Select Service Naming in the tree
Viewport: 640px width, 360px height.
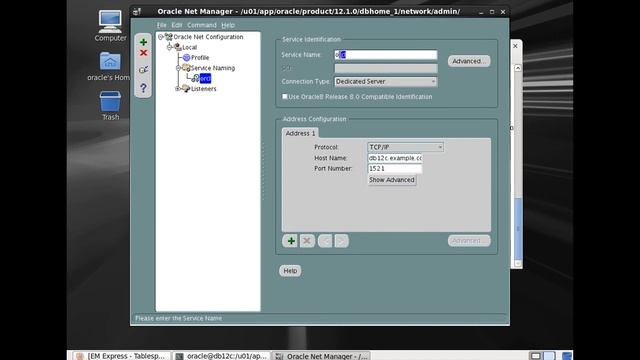[x=213, y=68]
